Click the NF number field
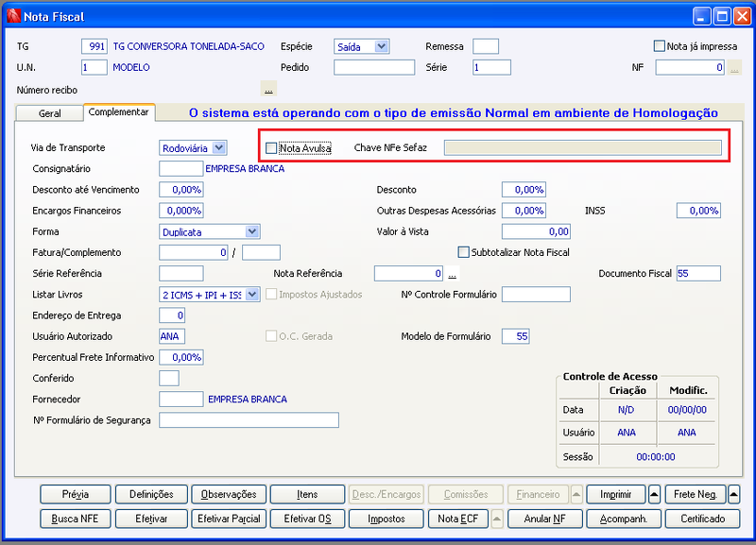 click(x=690, y=67)
